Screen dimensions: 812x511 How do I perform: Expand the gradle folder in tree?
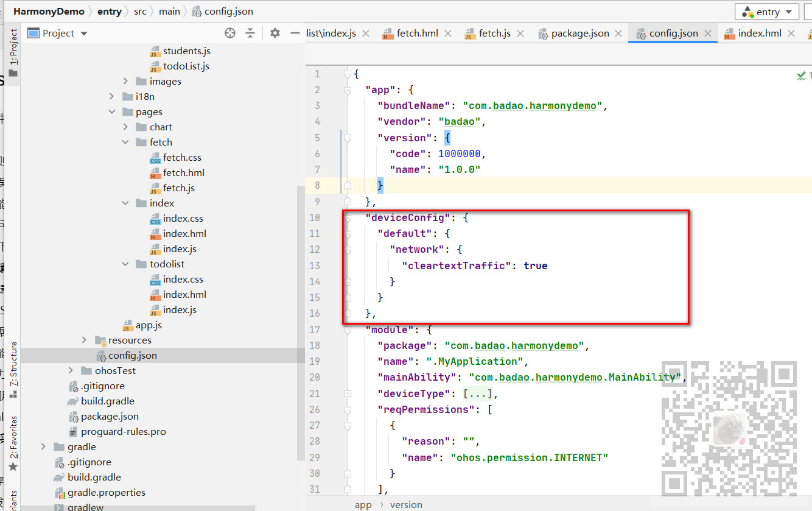(43, 446)
